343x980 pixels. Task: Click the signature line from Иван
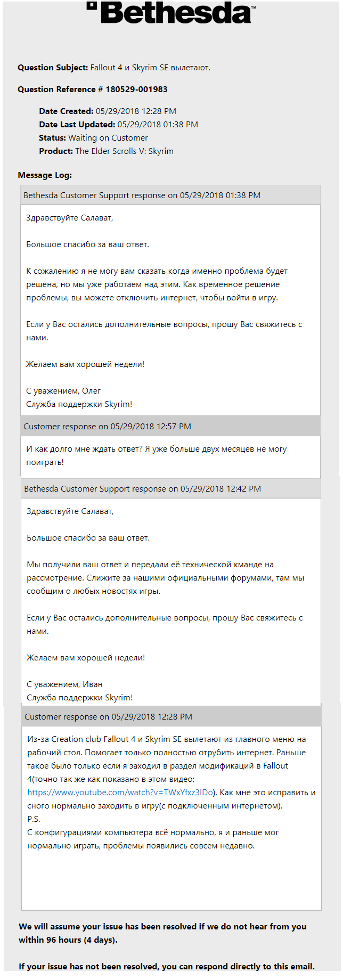64,684
